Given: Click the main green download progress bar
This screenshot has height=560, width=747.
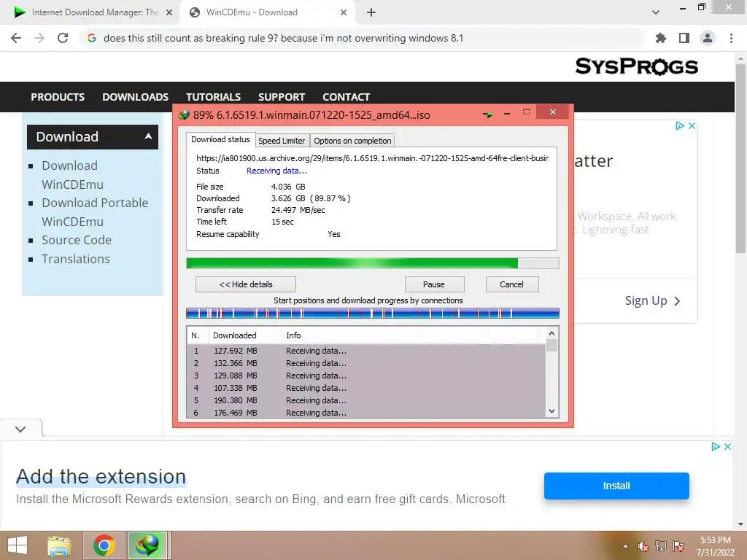Looking at the screenshot, I should [373, 263].
